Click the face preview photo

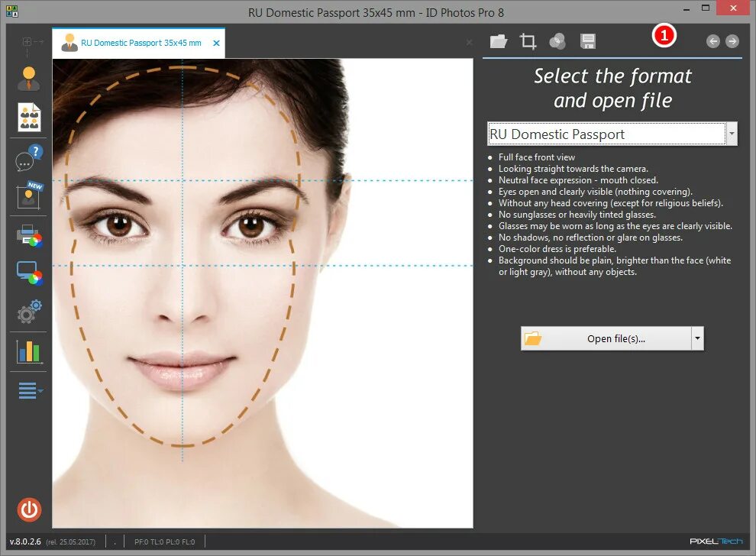263,293
